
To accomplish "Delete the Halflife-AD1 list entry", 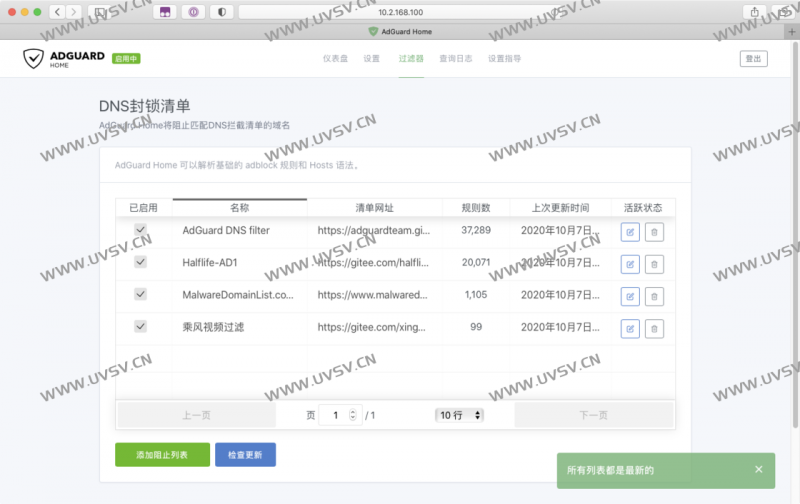I will pos(654,264).
